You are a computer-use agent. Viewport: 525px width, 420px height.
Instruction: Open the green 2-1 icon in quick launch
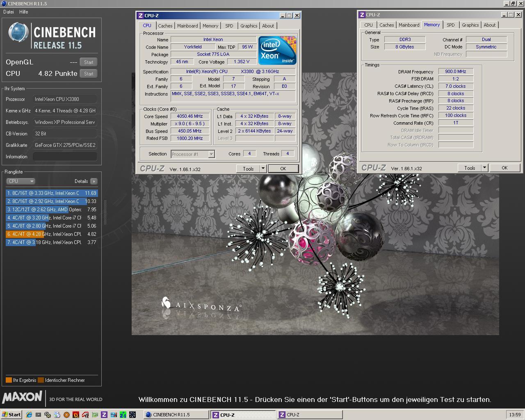pyautogui.click(x=123, y=415)
